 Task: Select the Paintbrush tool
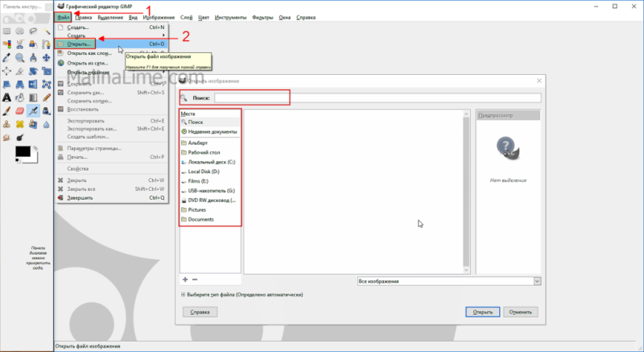(x=6, y=111)
